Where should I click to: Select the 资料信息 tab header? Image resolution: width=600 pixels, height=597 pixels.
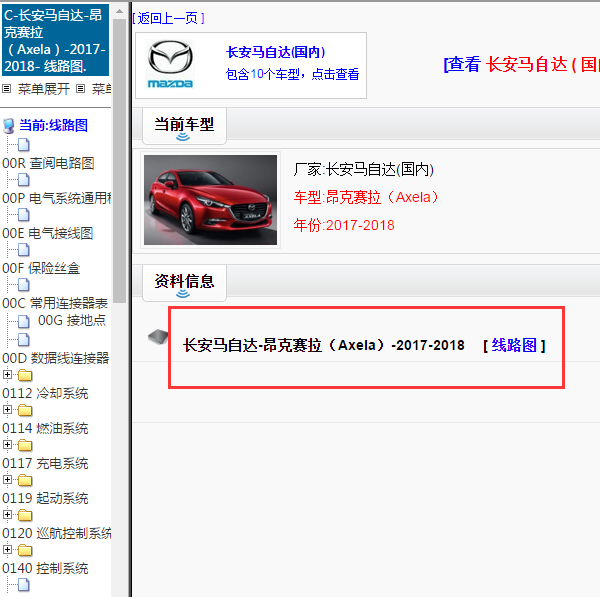click(184, 282)
